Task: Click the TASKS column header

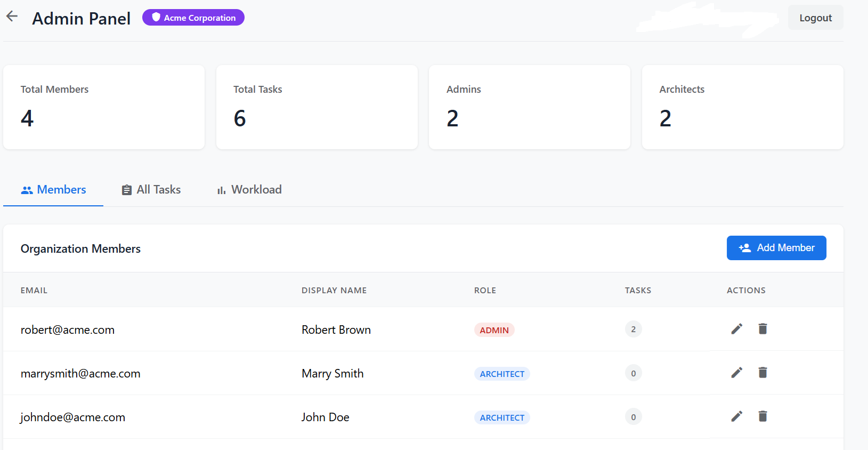Action: 638,291
